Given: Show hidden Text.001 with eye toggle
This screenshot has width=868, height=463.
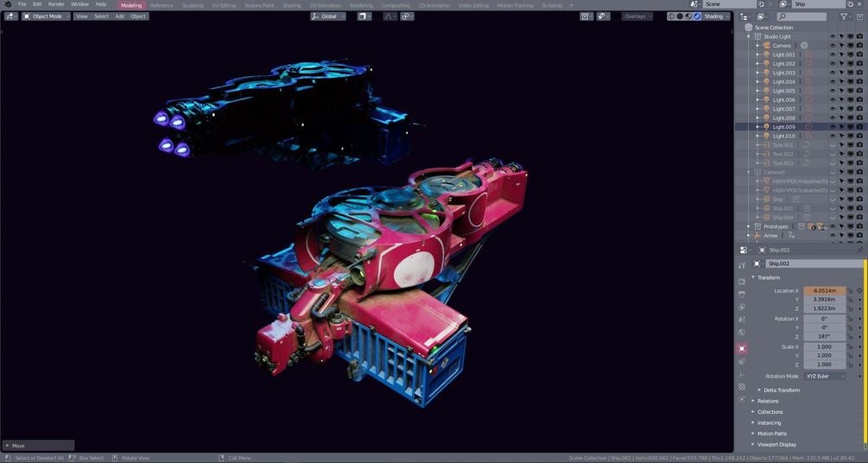Looking at the screenshot, I should [832, 145].
